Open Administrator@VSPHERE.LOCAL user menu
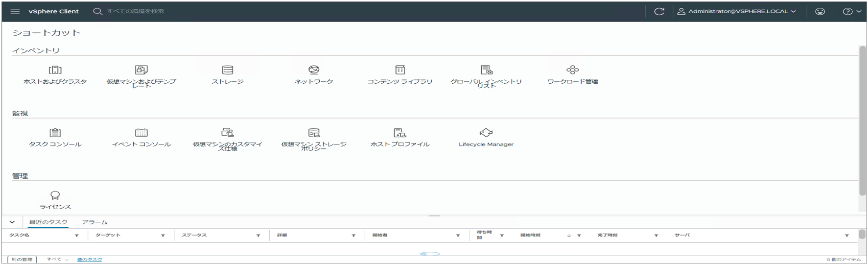868x264 pixels. pyautogui.click(x=736, y=11)
